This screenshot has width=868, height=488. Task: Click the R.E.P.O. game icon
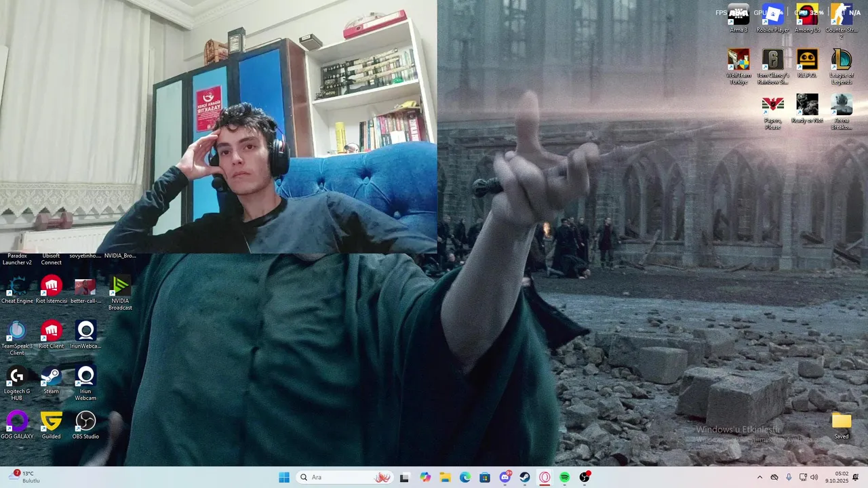click(807, 63)
